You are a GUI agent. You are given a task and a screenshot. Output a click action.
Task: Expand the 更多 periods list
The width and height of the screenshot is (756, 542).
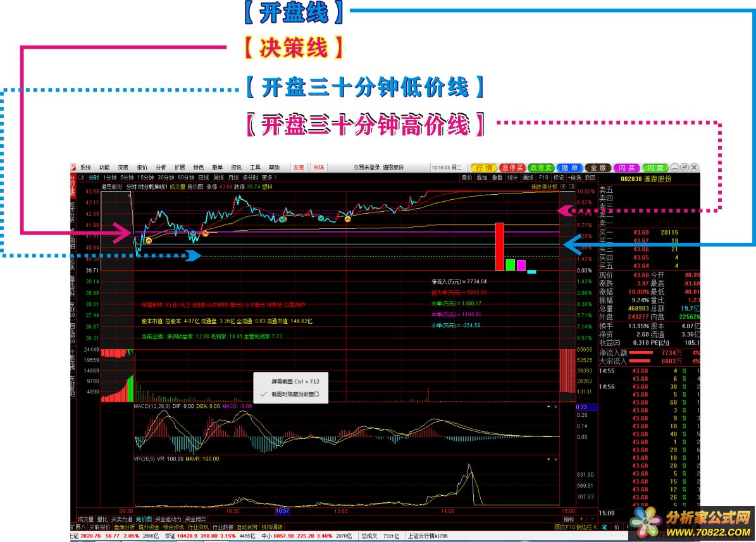coord(269,178)
